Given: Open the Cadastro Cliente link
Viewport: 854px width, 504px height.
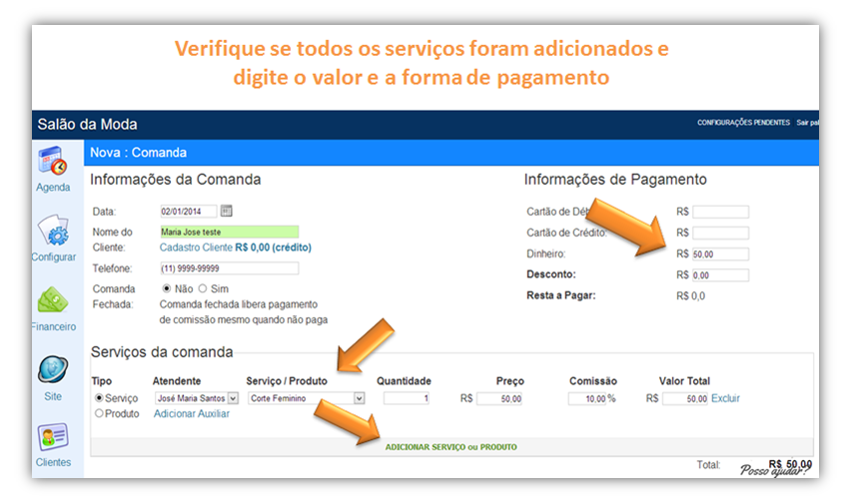Looking at the screenshot, I should click(x=196, y=248).
